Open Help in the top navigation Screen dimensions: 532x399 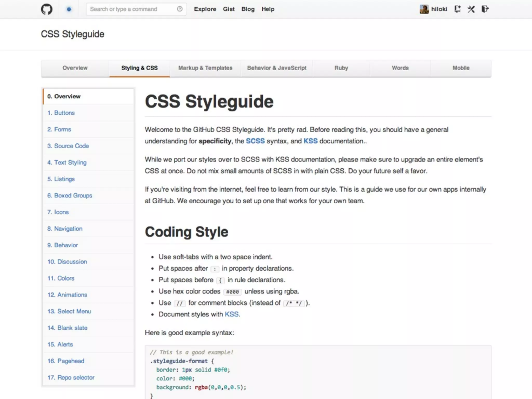tap(268, 9)
